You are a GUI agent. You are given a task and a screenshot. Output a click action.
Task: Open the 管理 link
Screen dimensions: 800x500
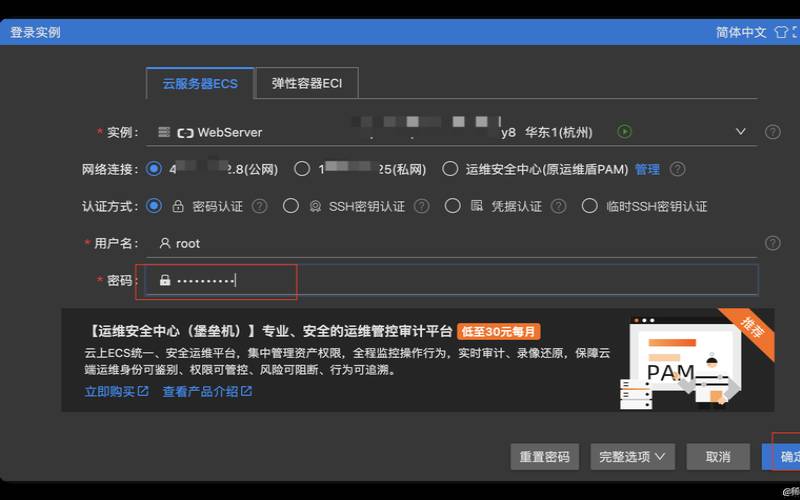point(647,169)
